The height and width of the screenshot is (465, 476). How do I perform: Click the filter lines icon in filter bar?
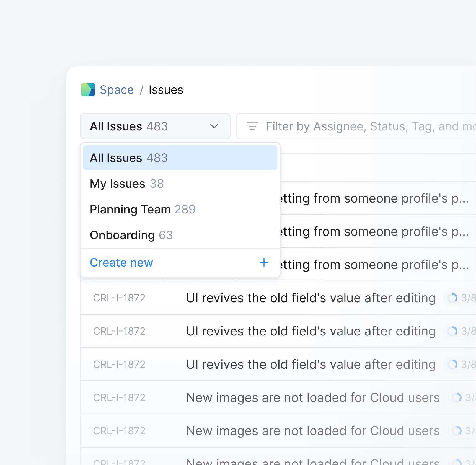[252, 126]
